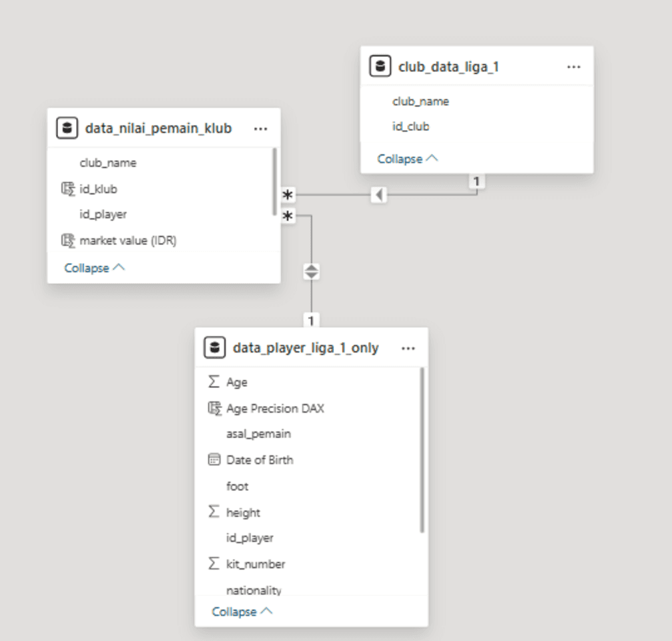Click the sigma icon next to Age
Viewport: 672px width, 641px height.
pyautogui.click(x=214, y=382)
